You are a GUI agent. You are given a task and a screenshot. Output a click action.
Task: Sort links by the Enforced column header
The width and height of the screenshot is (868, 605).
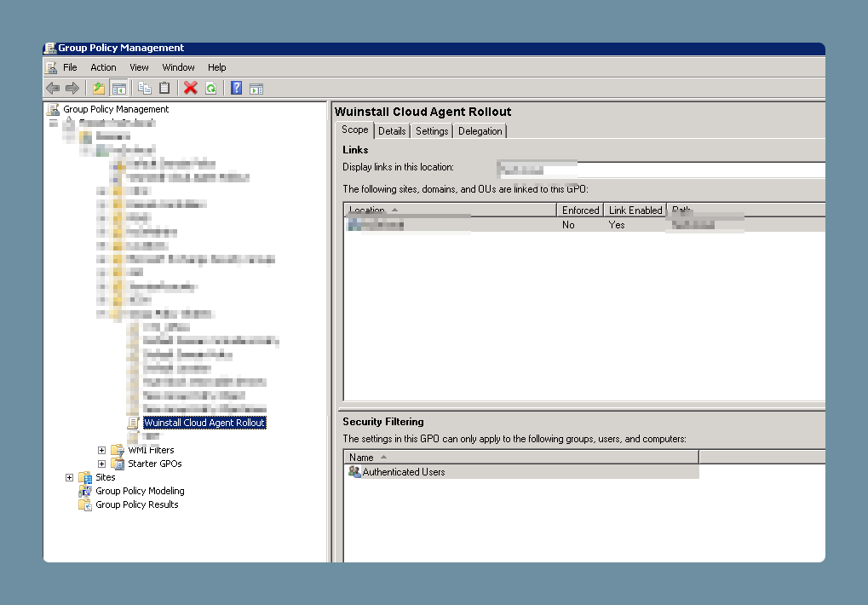pyautogui.click(x=580, y=210)
